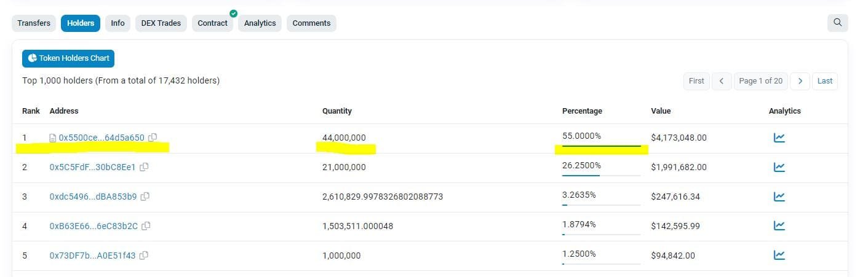
Task: Open analytics chart for rank 5 holder
Action: coord(779,256)
